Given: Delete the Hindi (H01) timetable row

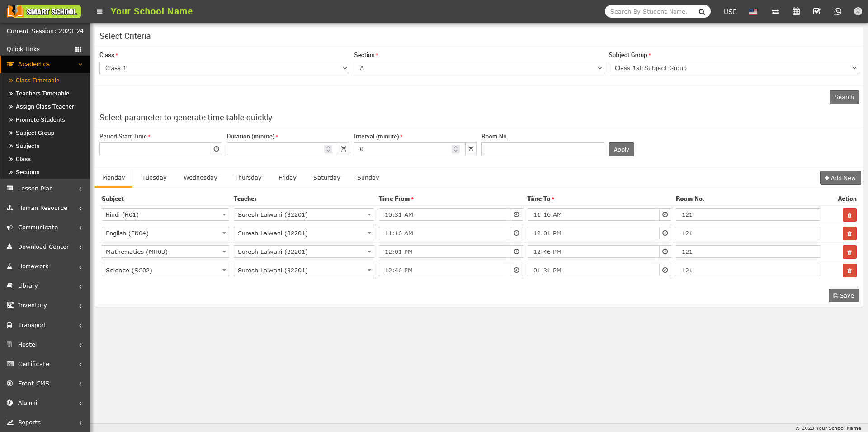Looking at the screenshot, I should pyautogui.click(x=849, y=215).
